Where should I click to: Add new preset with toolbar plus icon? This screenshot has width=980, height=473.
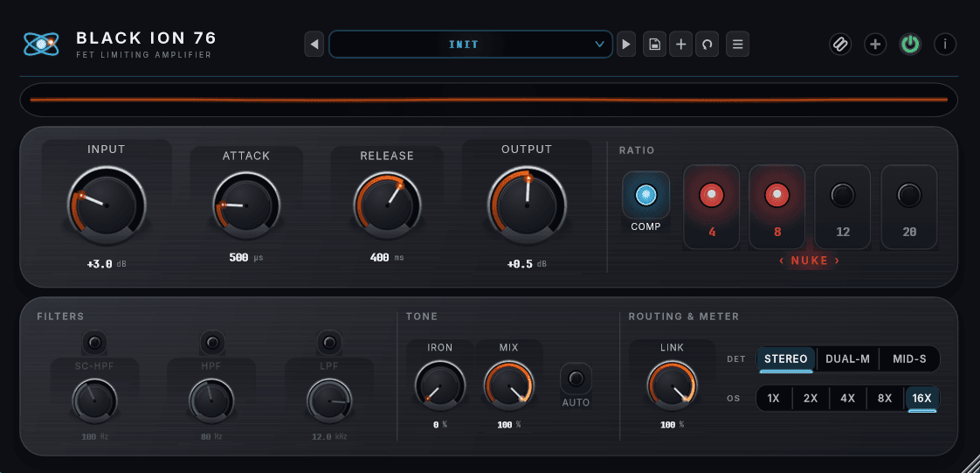681,45
